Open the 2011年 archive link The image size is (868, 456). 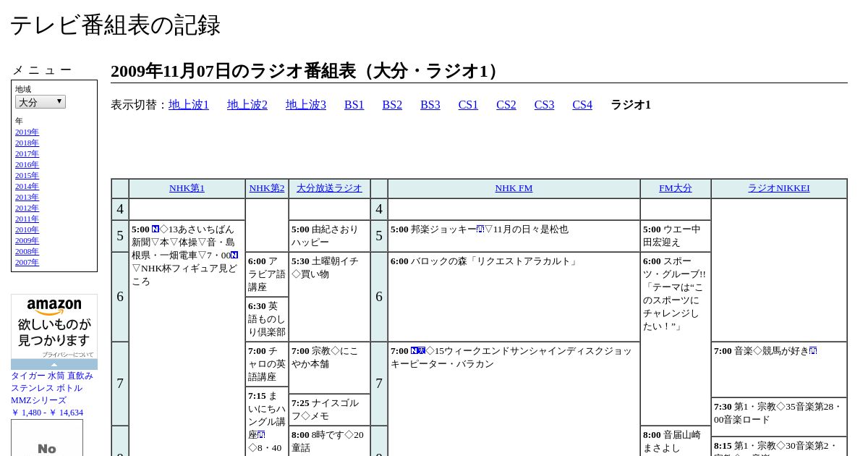click(27, 219)
